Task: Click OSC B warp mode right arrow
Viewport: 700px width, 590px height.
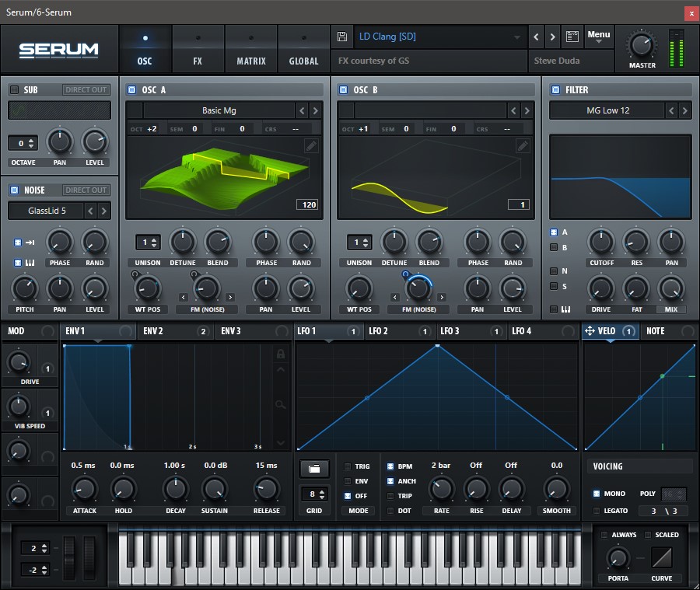Action: (x=442, y=297)
